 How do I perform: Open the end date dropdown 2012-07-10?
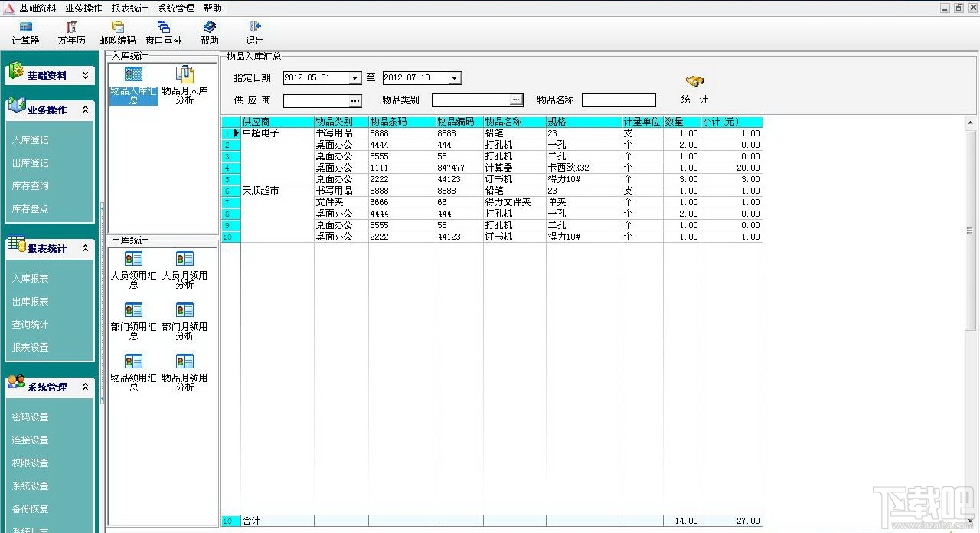pyautogui.click(x=454, y=78)
